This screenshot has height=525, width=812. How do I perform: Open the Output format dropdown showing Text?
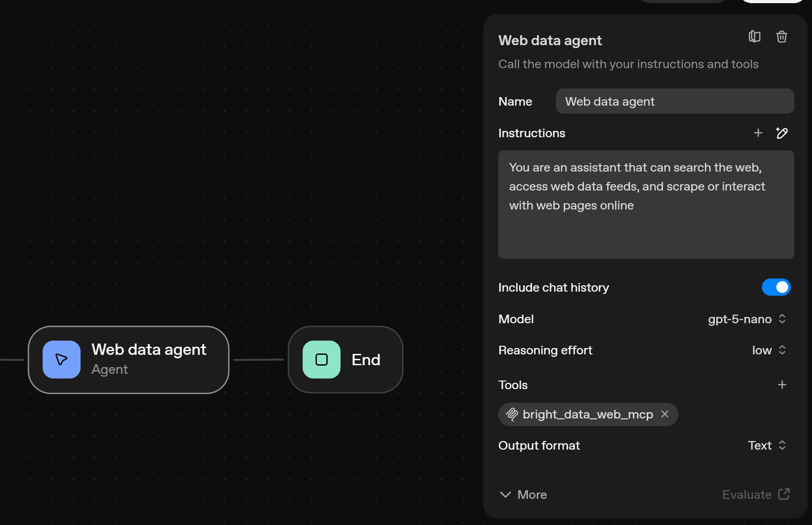point(766,446)
